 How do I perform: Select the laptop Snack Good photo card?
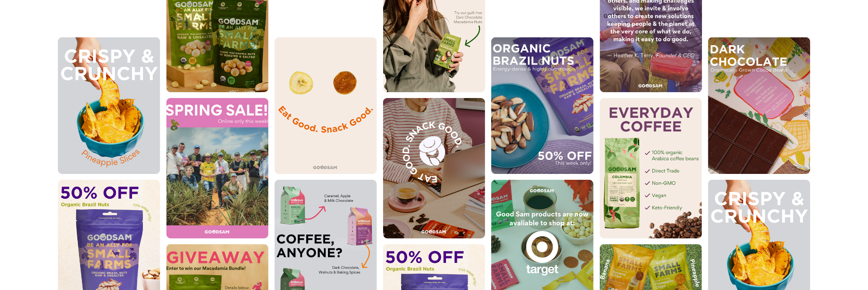pos(434,168)
